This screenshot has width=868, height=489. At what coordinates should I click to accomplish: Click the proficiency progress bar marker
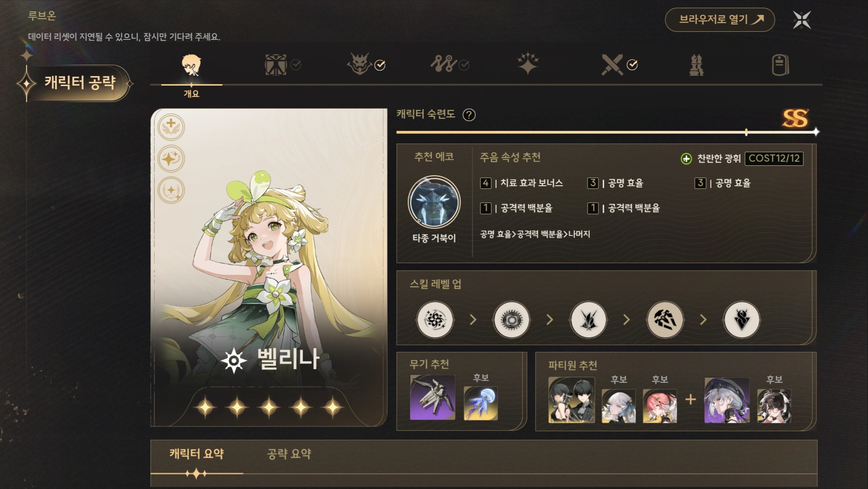click(x=746, y=132)
